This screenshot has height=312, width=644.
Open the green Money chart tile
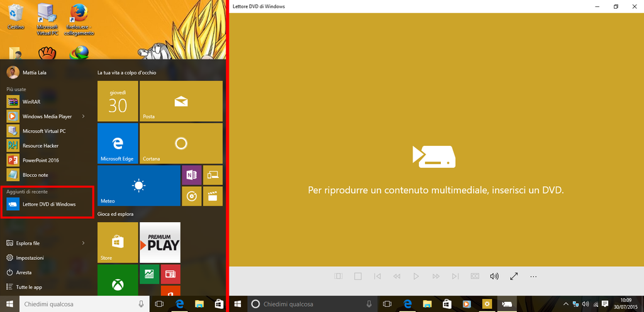(x=150, y=274)
